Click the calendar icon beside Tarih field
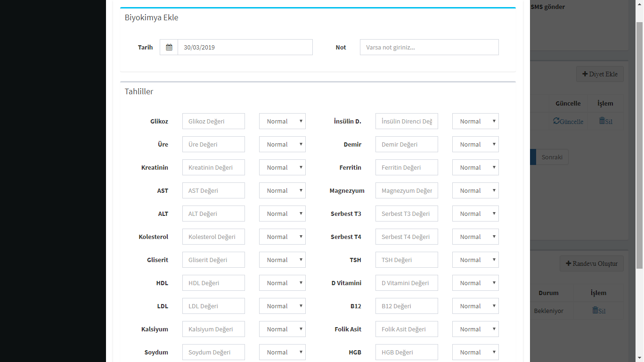The height and width of the screenshot is (362, 644). (x=169, y=47)
